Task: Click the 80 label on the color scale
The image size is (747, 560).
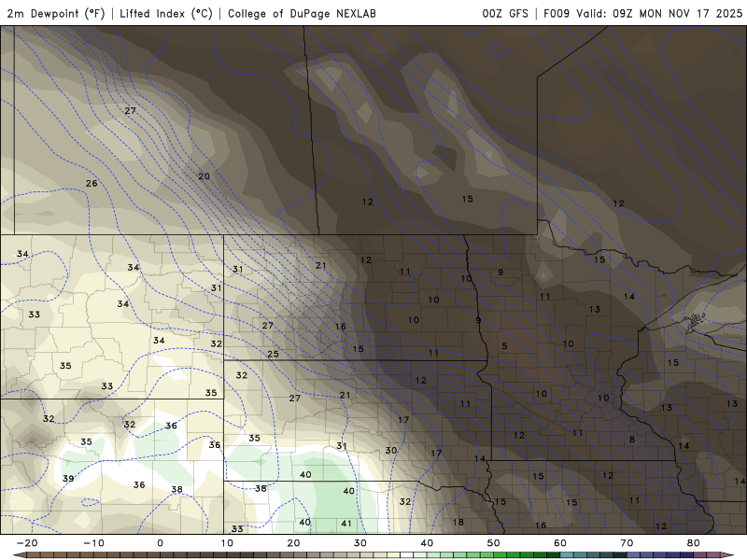Action: click(694, 543)
